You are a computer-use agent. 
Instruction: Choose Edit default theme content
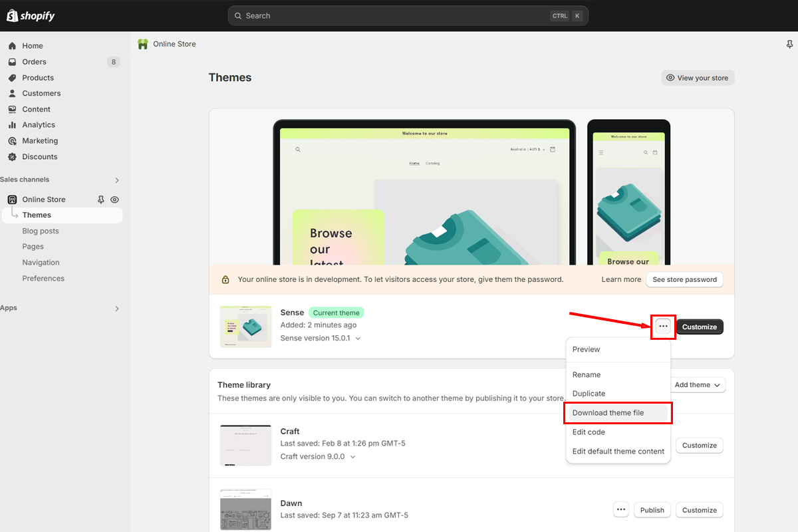pyautogui.click(x=618, y=452)
